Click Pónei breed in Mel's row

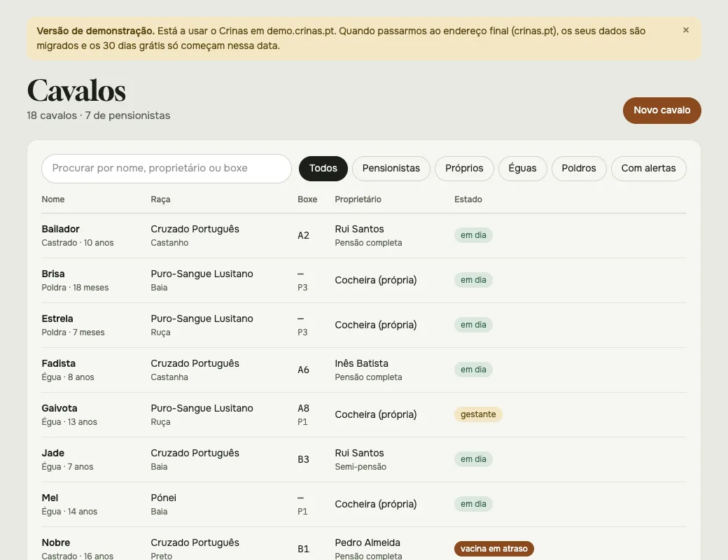point(163,498)
